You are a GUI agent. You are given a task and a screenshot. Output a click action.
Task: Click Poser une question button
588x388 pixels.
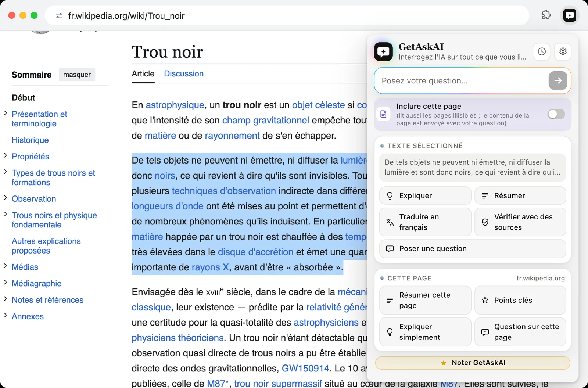click(x=473, y=249)
